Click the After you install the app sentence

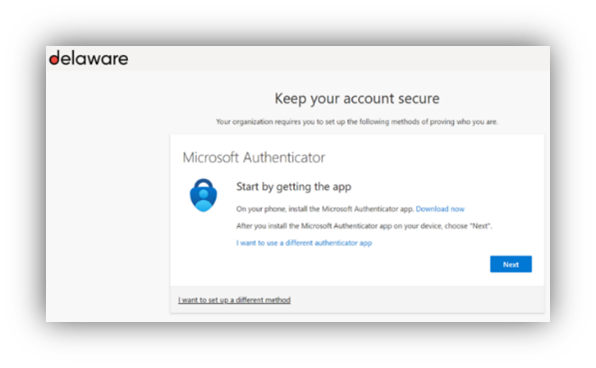click(x=364, y=226)
